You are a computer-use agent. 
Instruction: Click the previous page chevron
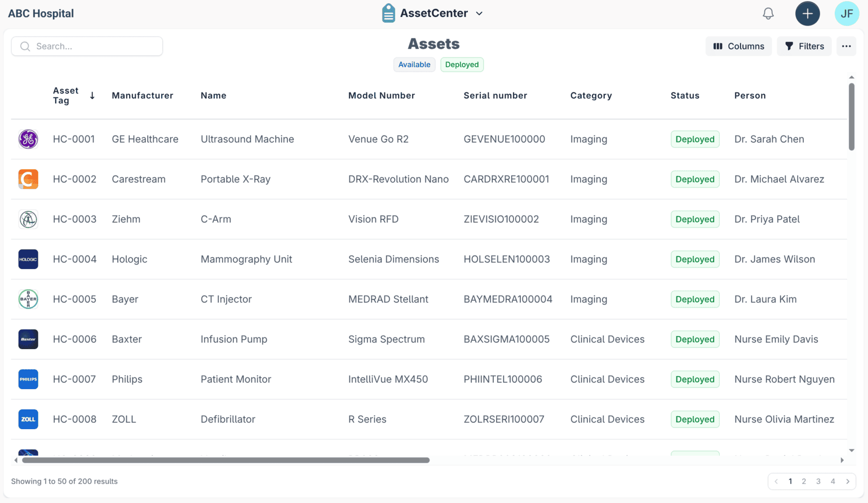tap(776, 482)
